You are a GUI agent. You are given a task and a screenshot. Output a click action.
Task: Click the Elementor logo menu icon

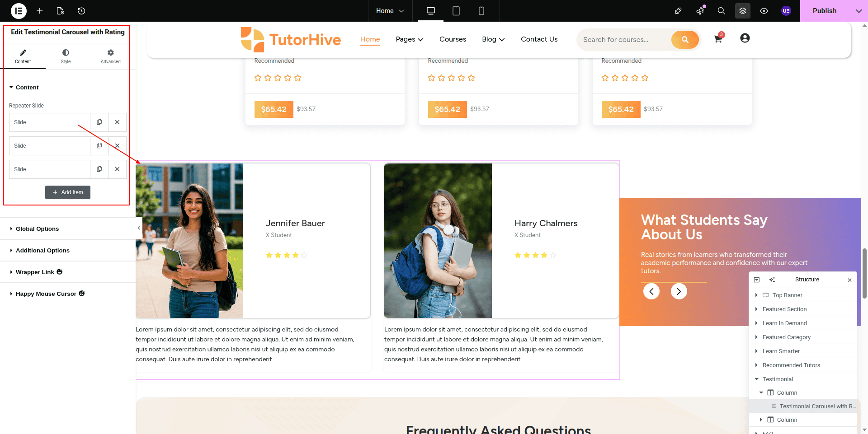pyautogui.click(x=19, y=11)
